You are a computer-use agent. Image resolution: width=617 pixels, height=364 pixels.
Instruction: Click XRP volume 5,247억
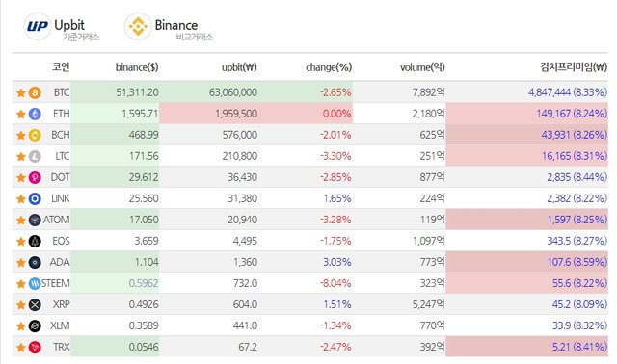[428, 305]
